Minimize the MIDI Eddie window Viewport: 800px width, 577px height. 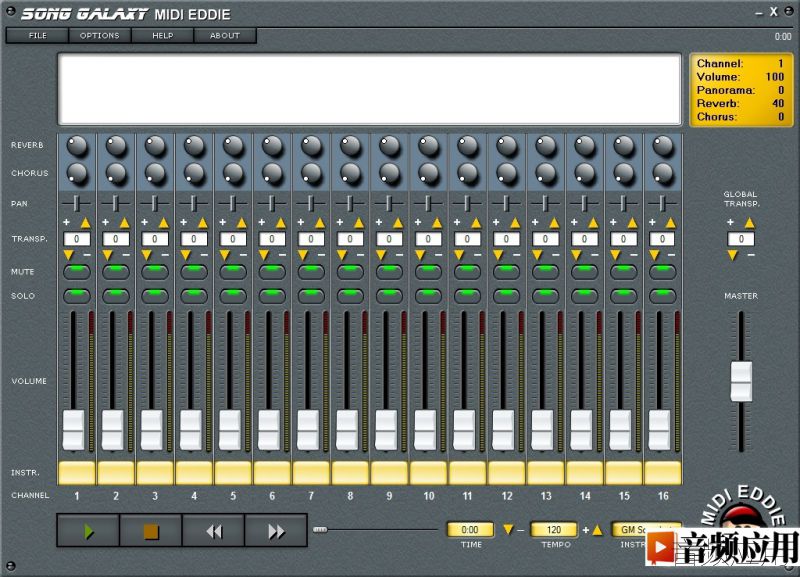click(760, 13)
